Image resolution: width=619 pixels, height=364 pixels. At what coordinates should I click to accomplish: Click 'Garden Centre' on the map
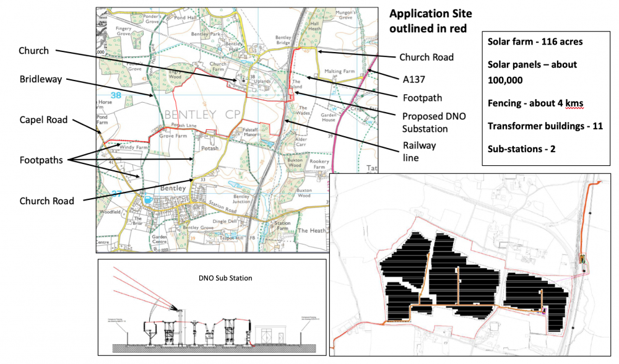[x=160, y=239]
